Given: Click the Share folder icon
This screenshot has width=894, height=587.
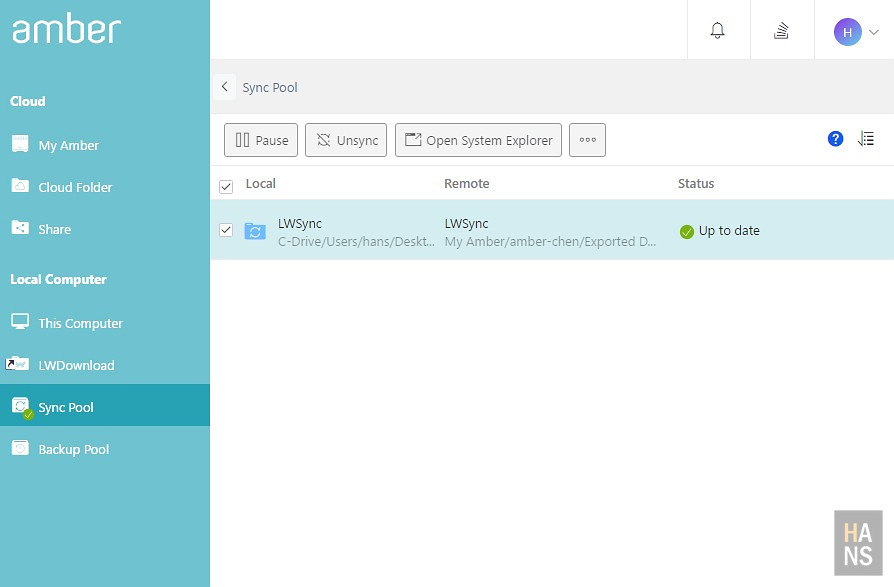Looking at the screenshot, I should (20, 227).
